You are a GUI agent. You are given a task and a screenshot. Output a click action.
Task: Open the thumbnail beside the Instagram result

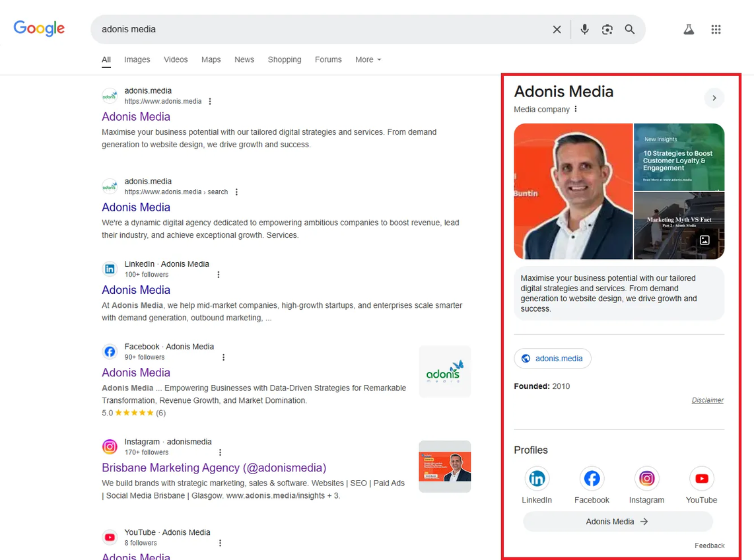[445, 467]
